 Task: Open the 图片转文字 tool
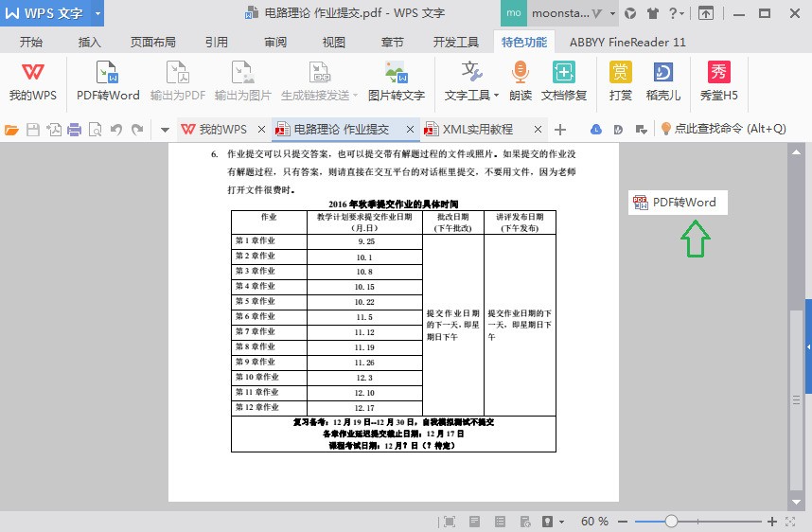(x=397, y=81)
